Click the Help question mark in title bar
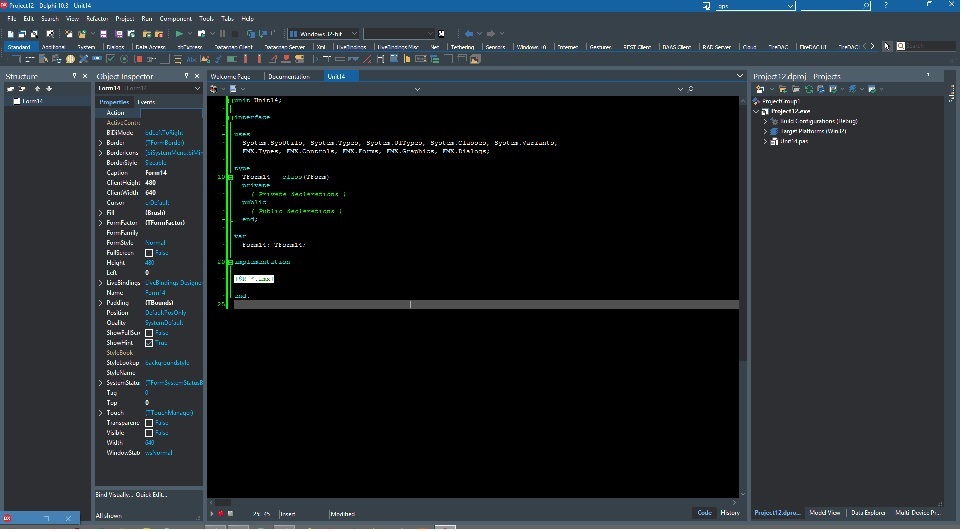 click(x=885, y=5)
